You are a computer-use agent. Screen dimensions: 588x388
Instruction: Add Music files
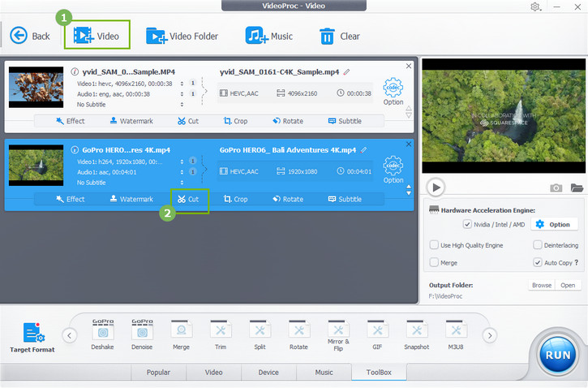[x=269, y=36]
